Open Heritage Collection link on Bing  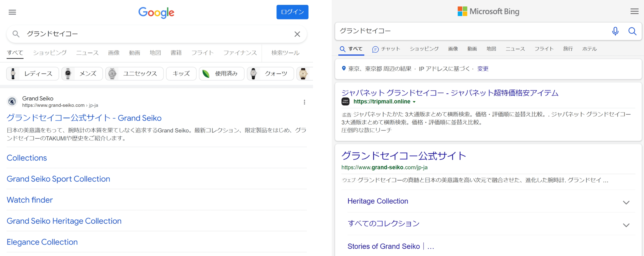click(x=378, y=201)
